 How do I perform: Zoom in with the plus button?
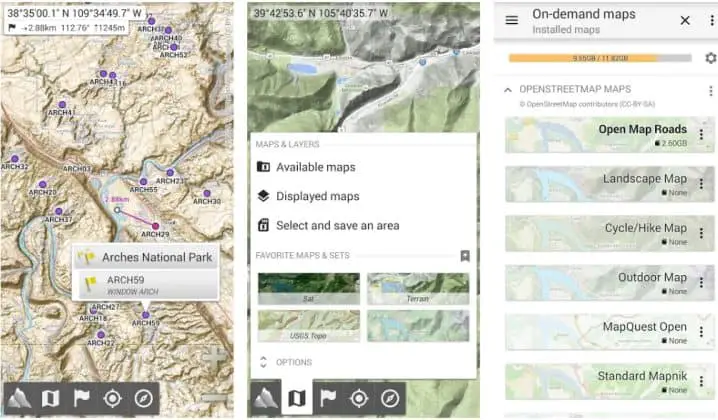(215, 357)
